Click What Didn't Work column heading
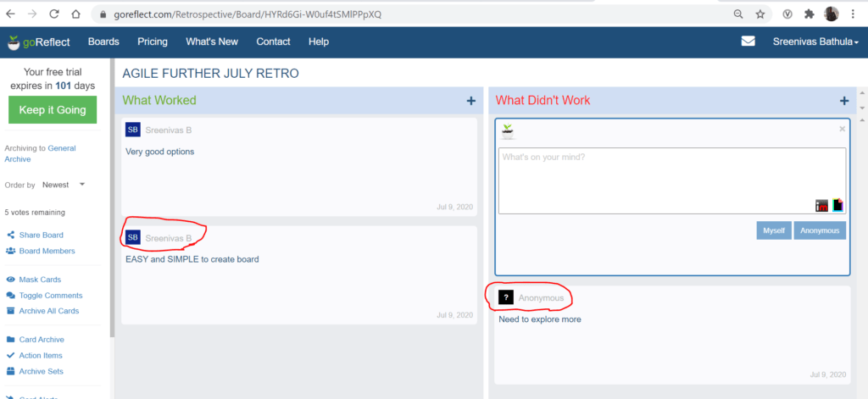This screenshot has width=868, height=399. (x=543, y=100)
